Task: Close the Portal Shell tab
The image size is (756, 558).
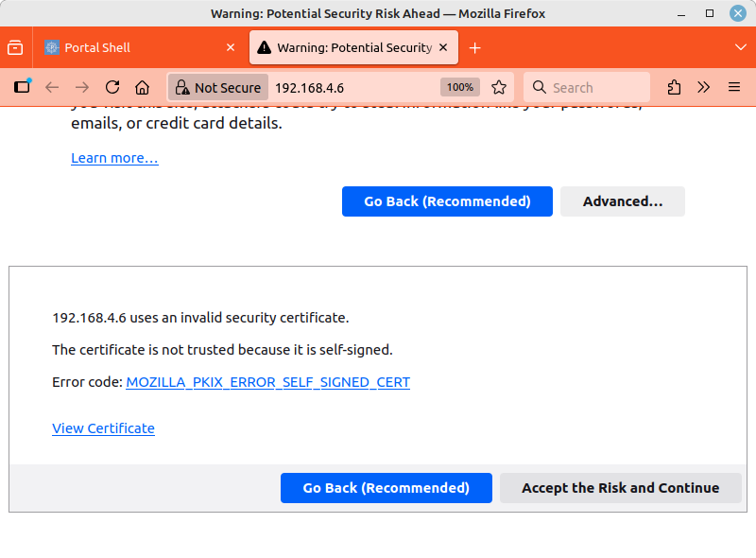Action: pos(231,47)
